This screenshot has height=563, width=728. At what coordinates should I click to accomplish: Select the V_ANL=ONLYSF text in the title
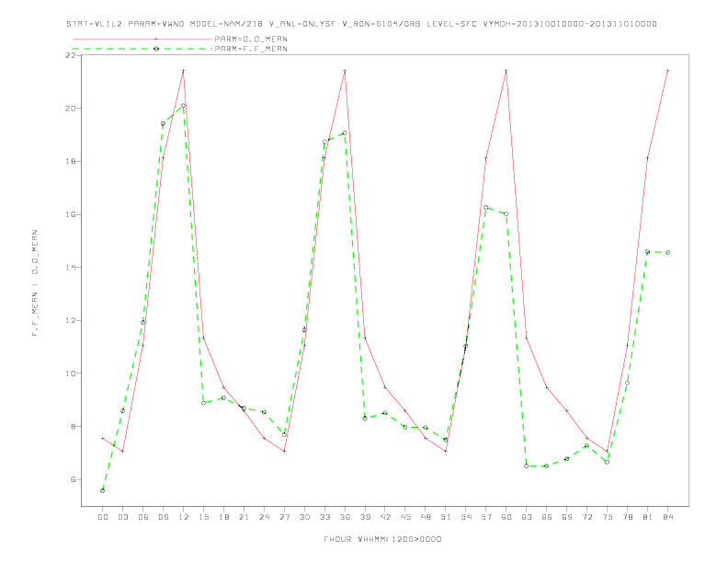pyautogui.click(x=302, y=24)
